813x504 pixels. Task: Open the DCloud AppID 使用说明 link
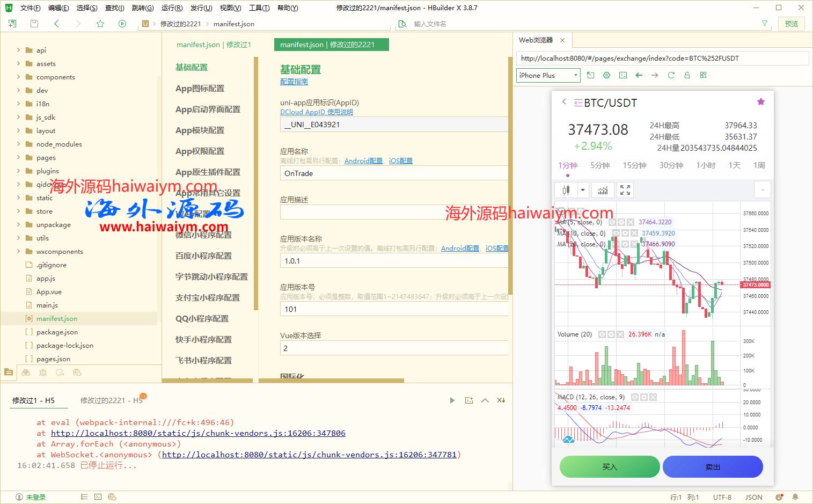pyautogui.click(x=317, y=112)
